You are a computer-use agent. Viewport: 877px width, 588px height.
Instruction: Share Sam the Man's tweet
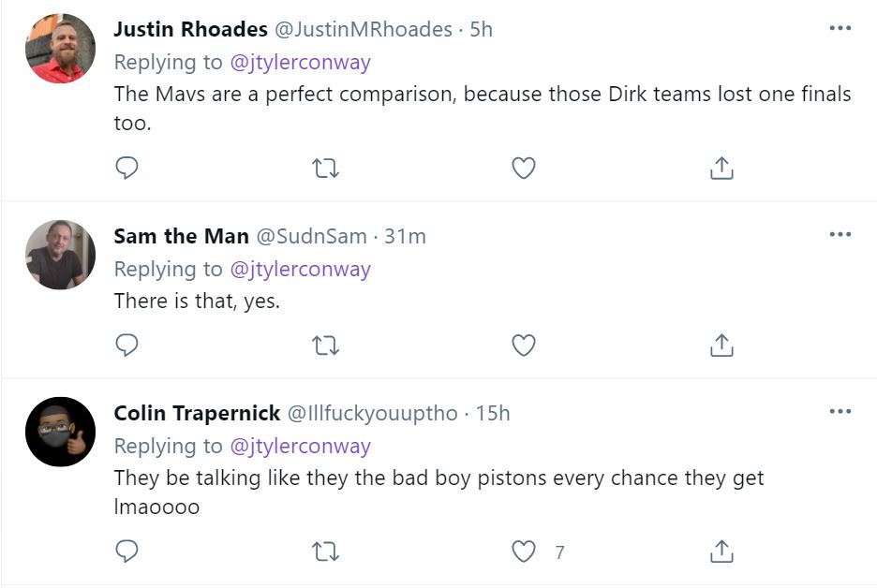coord(721,345)
